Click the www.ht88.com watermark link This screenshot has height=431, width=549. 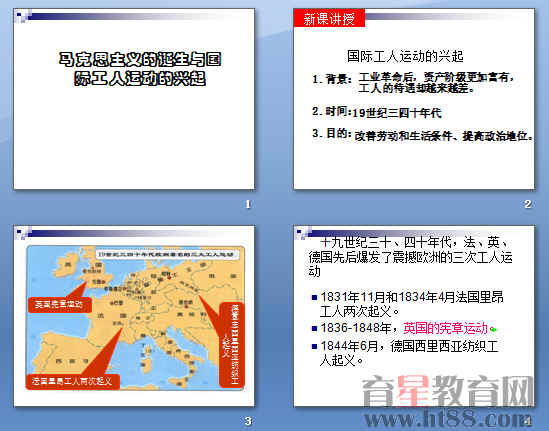(x=447, y=419)
